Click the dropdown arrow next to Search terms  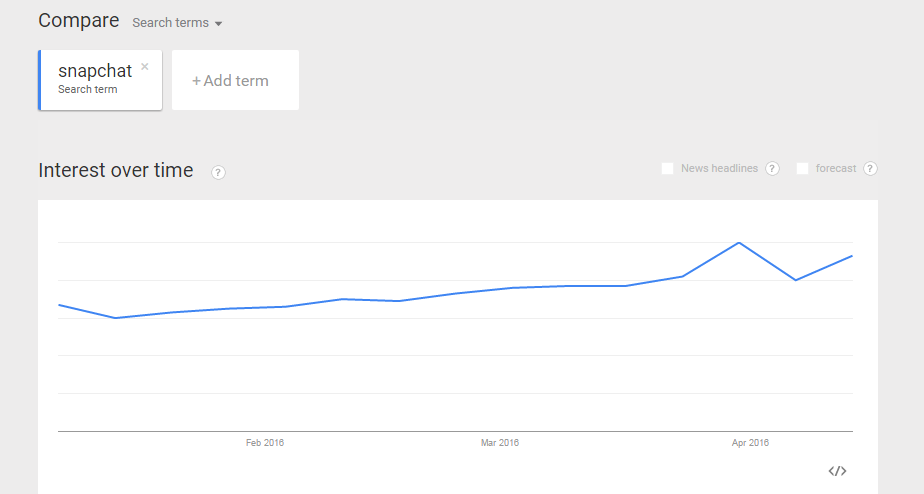[x=219, y=24]
